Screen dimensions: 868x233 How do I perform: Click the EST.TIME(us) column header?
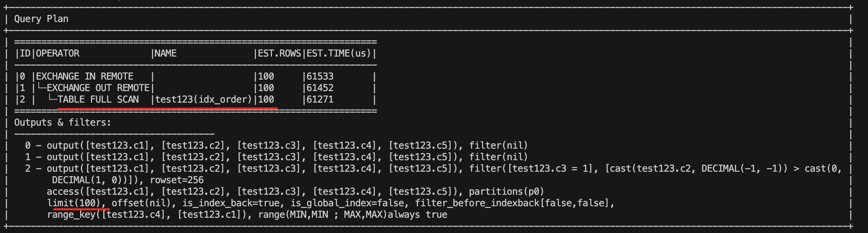339,54
